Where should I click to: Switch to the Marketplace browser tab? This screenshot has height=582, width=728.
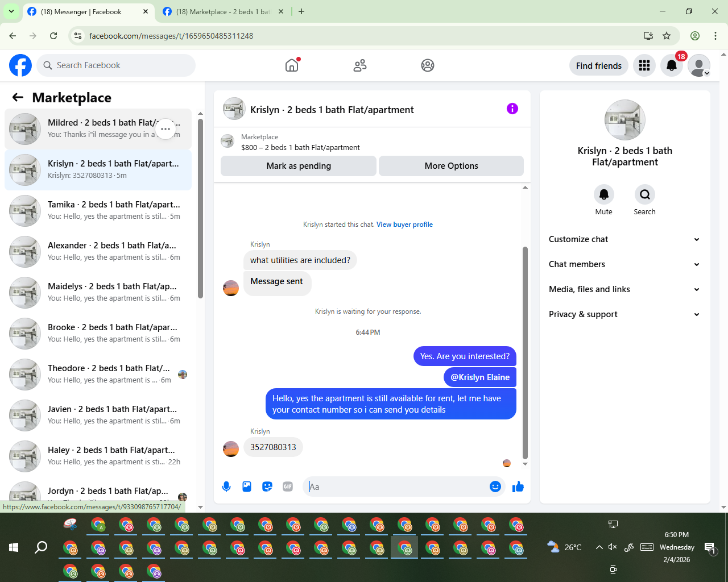(223, 11)
